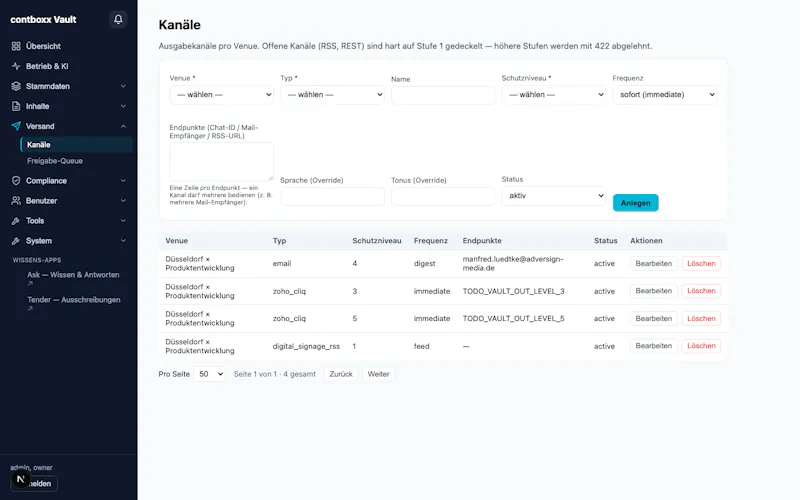
Task: Delete the digital_signage_rss channel
Action: tap(701, 346)
